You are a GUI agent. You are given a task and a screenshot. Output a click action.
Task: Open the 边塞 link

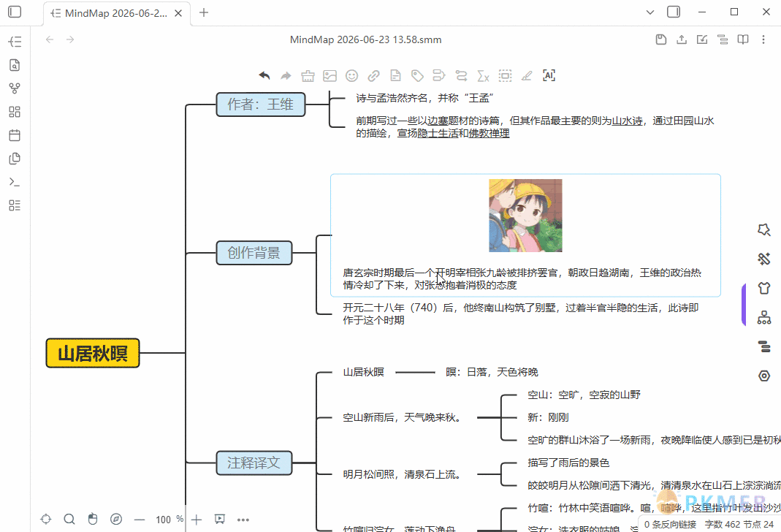[438, 121]
